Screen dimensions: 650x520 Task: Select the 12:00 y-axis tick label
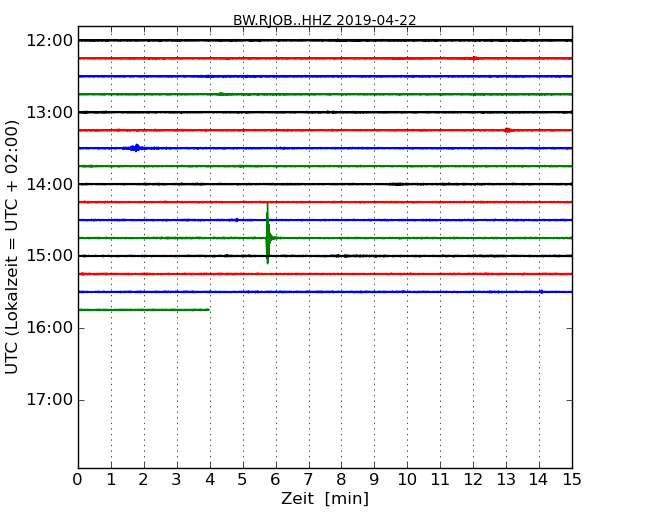click(49, 41)
